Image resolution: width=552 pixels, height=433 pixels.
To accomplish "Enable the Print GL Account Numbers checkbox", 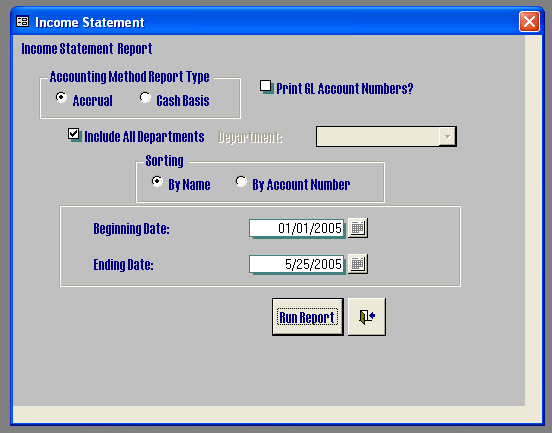I will [265, 86].
